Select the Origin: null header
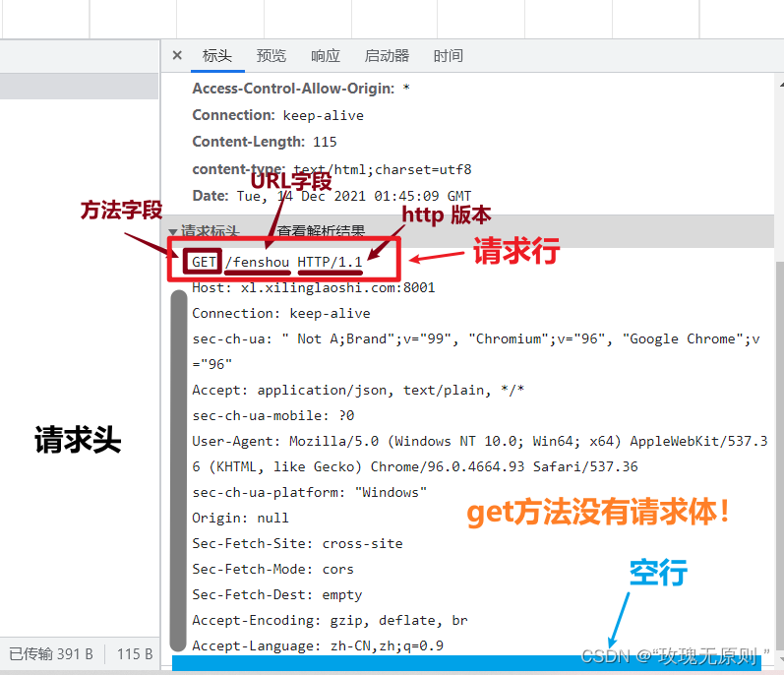Image resolution: width=784 pixels, height=675 pixels. click(240, 518)
